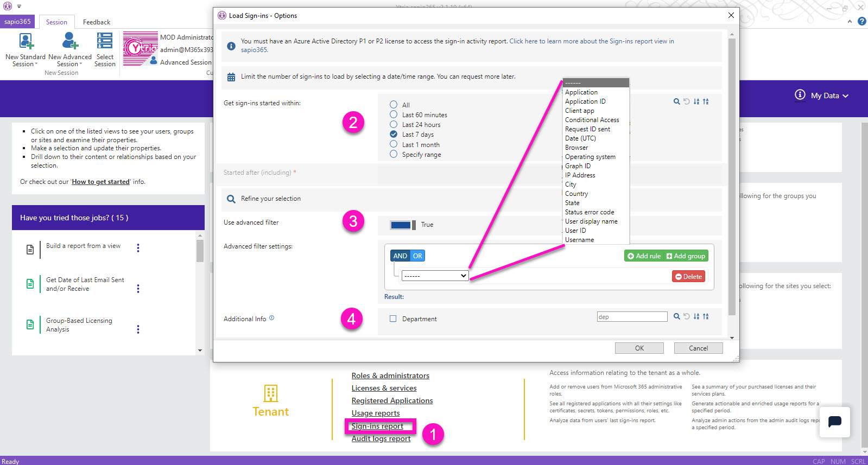Select Last 1 month radio option

[394, 144]
